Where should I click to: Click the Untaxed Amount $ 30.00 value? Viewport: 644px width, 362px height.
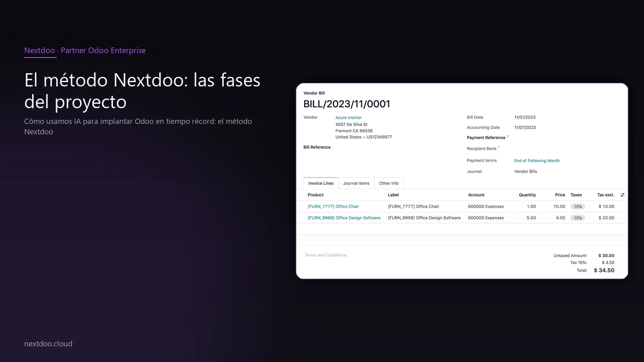click(606, 256)
